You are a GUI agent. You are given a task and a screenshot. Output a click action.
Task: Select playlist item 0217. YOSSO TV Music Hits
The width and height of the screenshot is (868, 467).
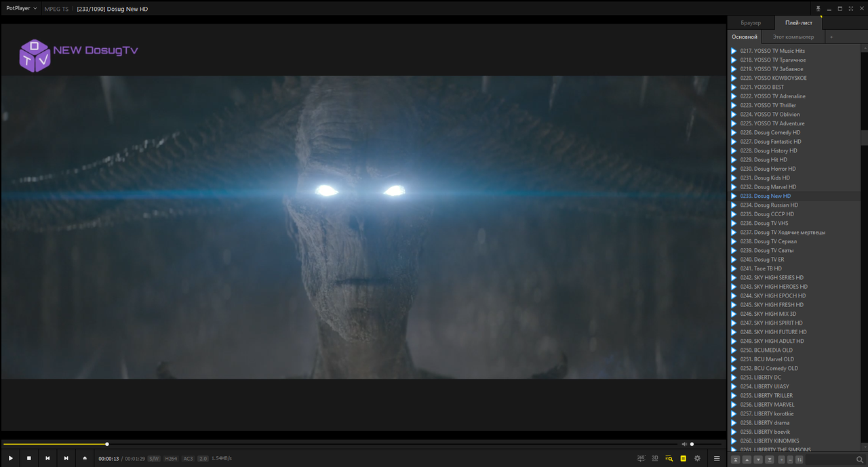click(x=795, y=51)
